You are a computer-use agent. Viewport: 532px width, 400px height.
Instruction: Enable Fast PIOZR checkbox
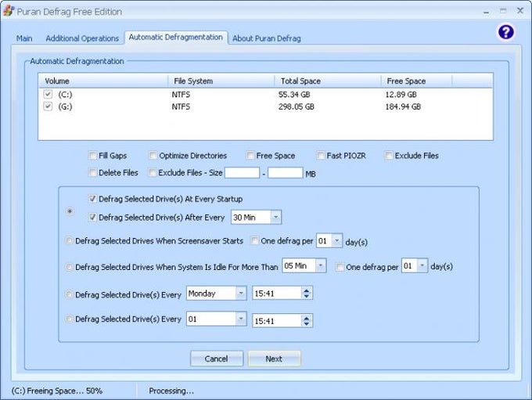320,156
